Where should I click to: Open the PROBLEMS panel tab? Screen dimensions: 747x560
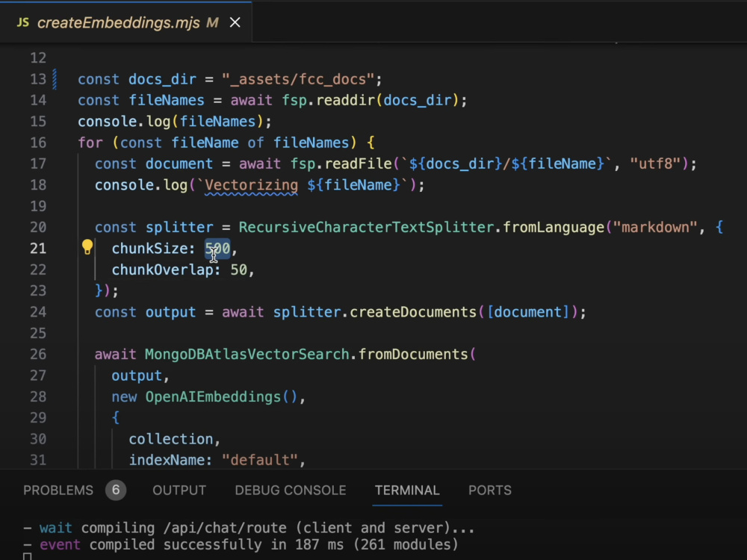point(58,490)
